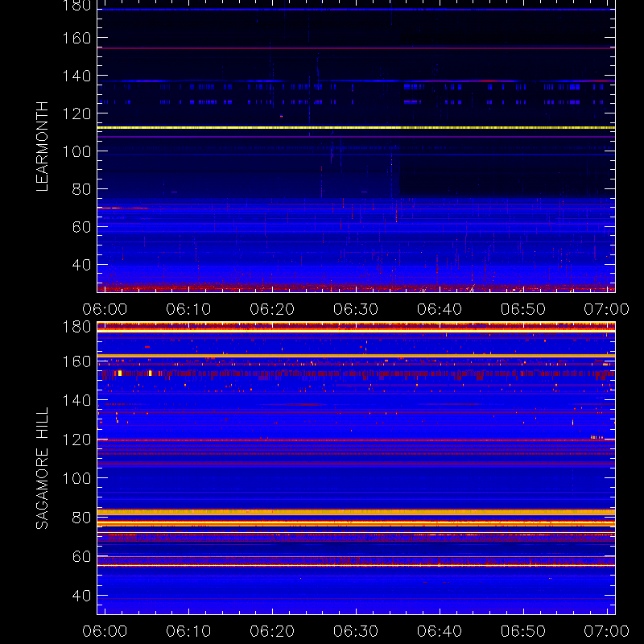This screenshot has height=644, width=644.
Task: Click the 06:30 time label under the Learmonth plot
Action: [356, 309]
